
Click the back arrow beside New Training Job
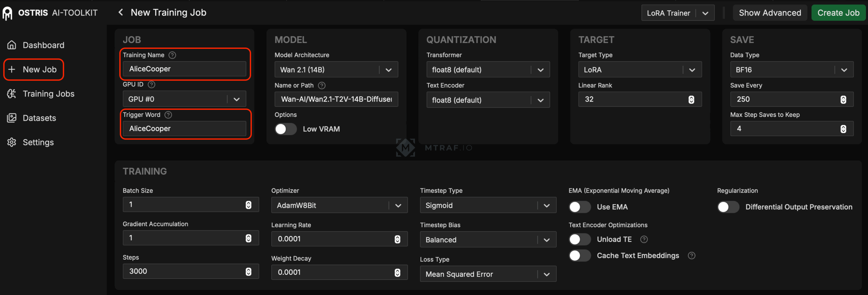click(120, 13)
